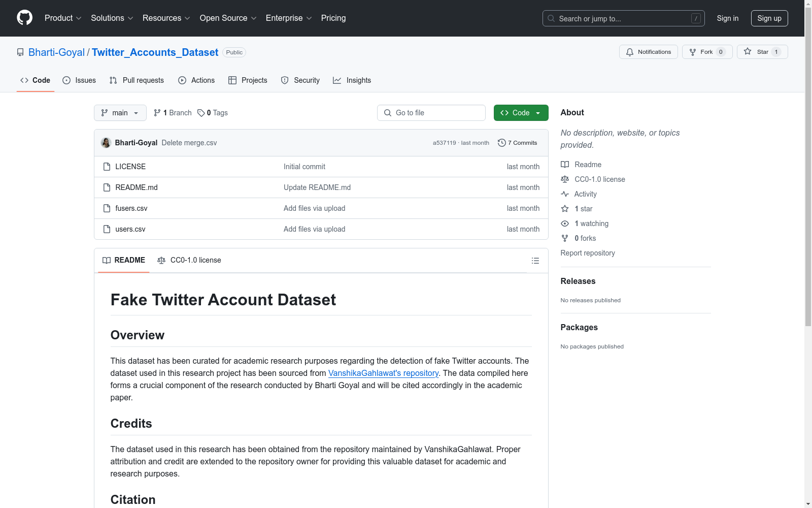The image size is (812, 508).
Task: Open the Releases section heading link
Action: click(x=578, y=281)
